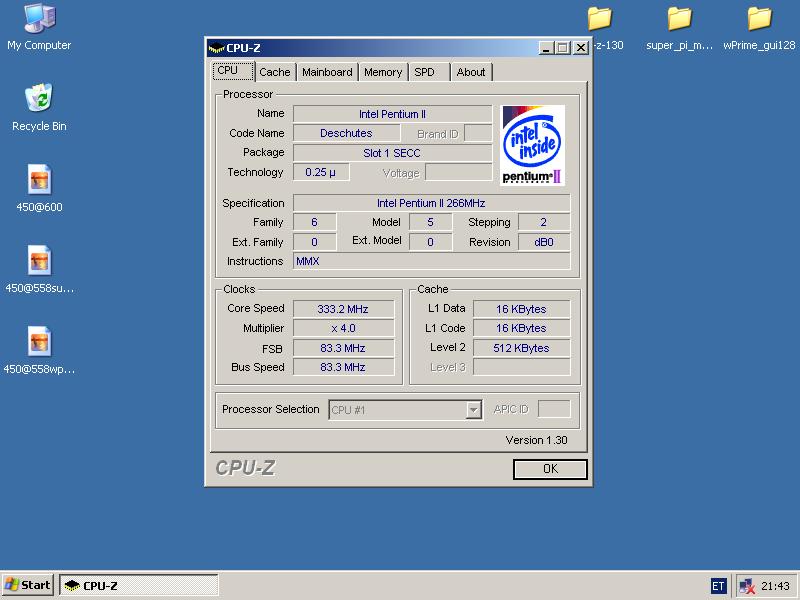Click the Instructions value 'MMX'
Viewport: 800px width, 600px height.
point(431,261)
